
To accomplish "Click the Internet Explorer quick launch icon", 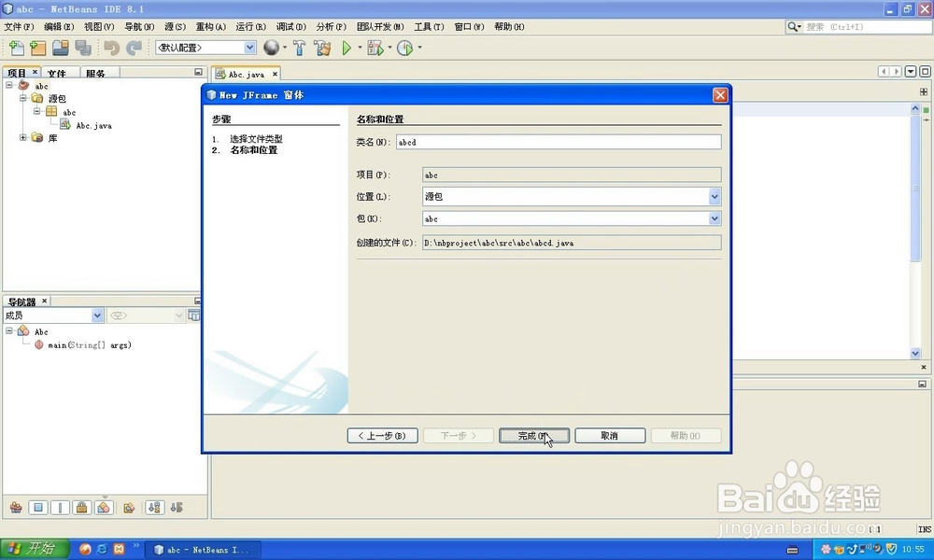I will [102, 549].
